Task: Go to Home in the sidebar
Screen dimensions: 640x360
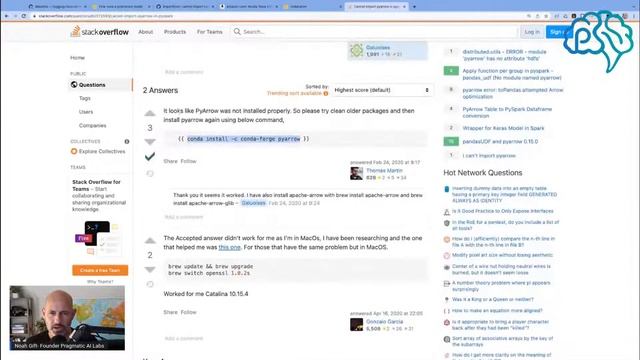Action: (x=78, y=58)
